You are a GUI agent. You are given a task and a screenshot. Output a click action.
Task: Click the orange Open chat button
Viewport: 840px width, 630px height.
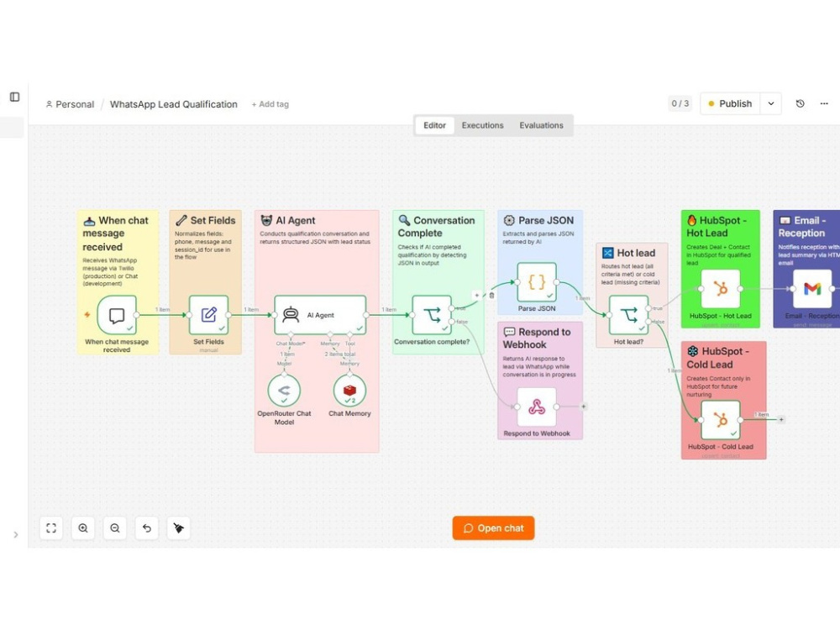tap(493, 528)
